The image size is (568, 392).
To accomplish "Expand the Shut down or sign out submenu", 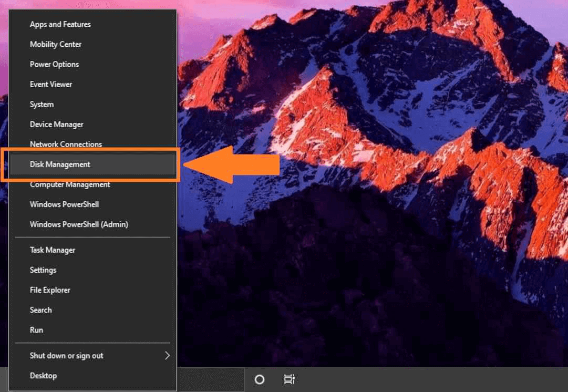I will tap(66, 356).
